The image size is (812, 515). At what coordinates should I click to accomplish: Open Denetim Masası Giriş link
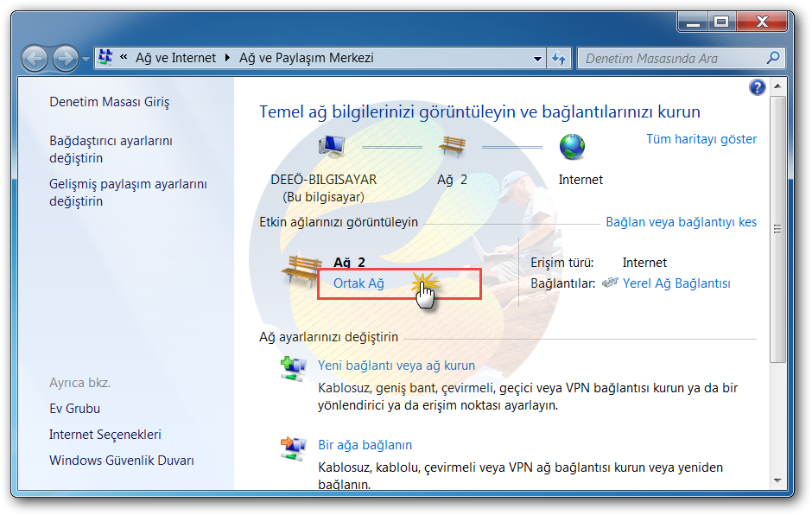109,102
